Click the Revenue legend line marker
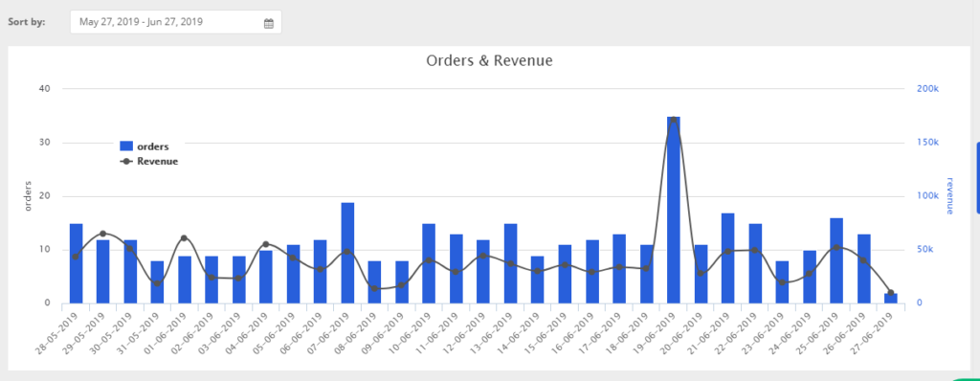The width and height of the screenshot is (980, 381). click(x=127, y=162)
